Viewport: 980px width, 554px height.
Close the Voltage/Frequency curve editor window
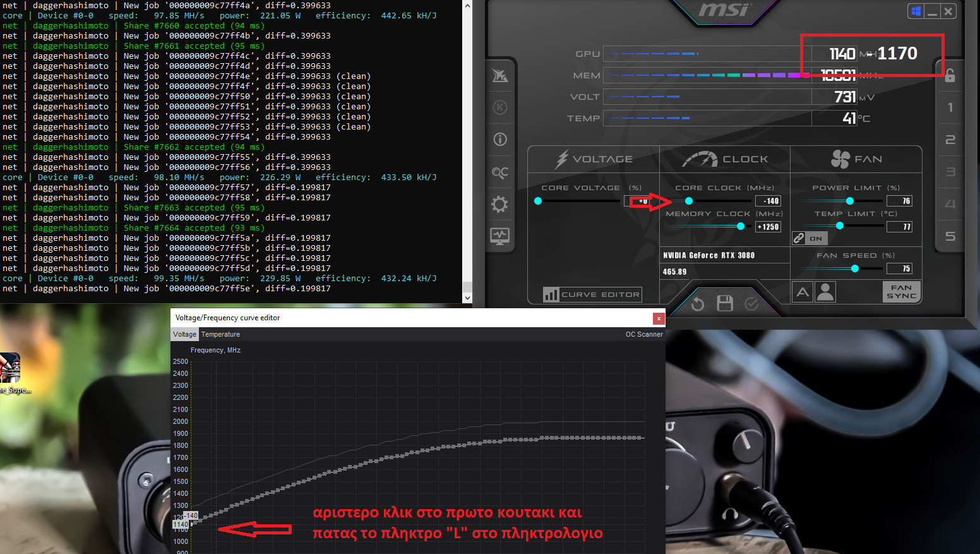tap(659, 318)
